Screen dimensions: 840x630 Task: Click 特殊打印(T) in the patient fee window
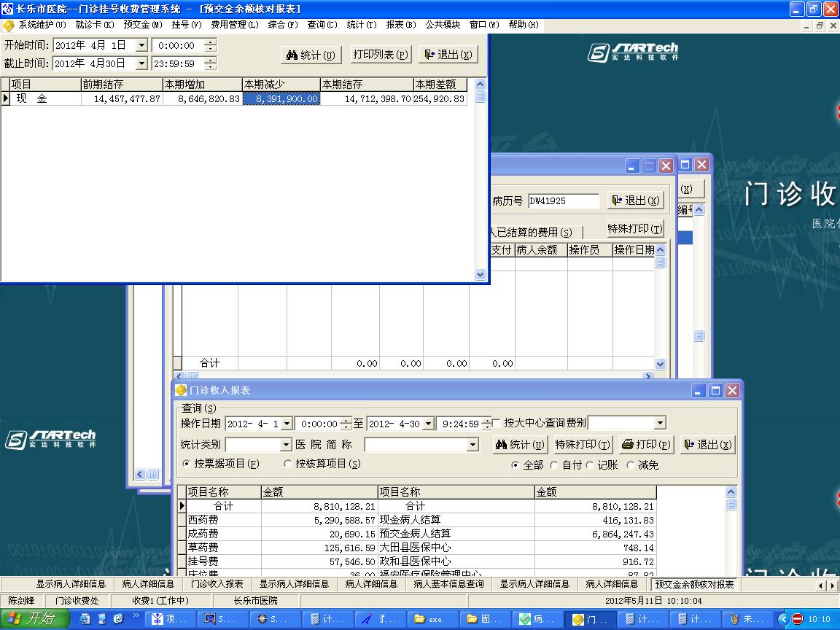(635, 229)
